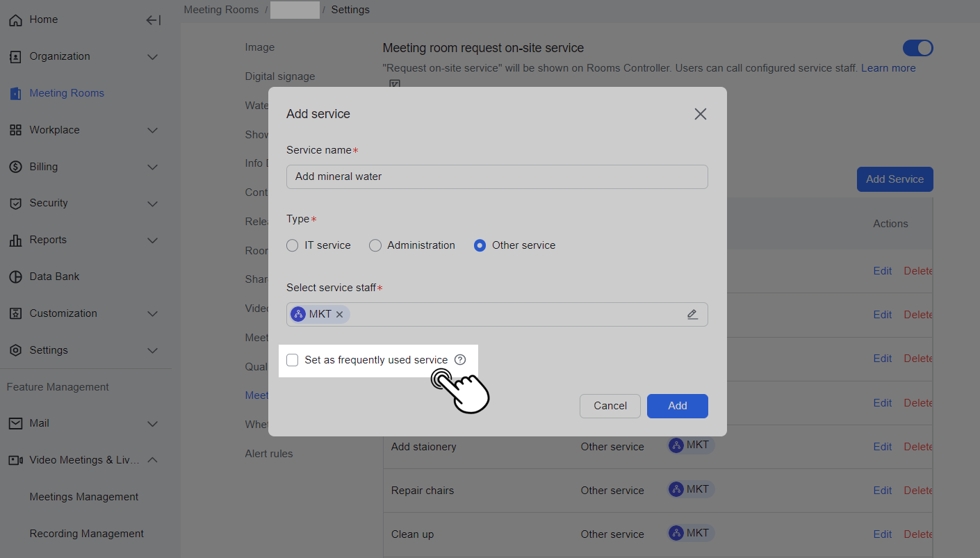Click the Organization icon in sidebar

[x=15, y=57]
